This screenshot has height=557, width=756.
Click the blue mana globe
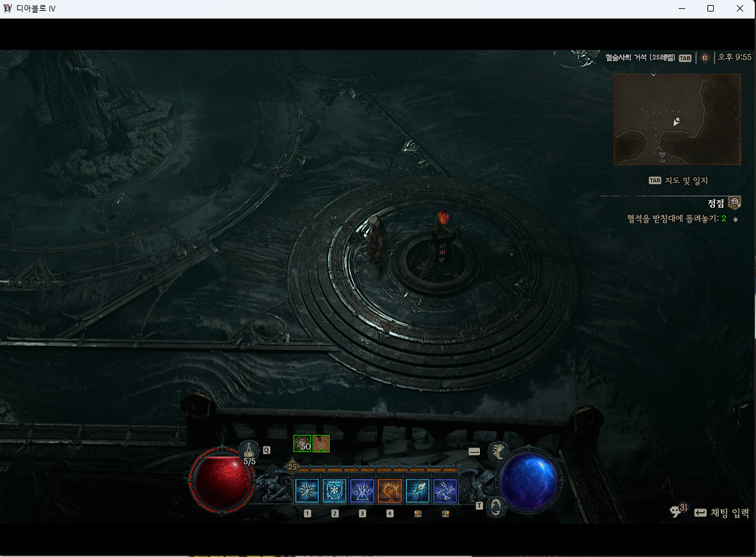pyautogui.click(x=528, y=481)
